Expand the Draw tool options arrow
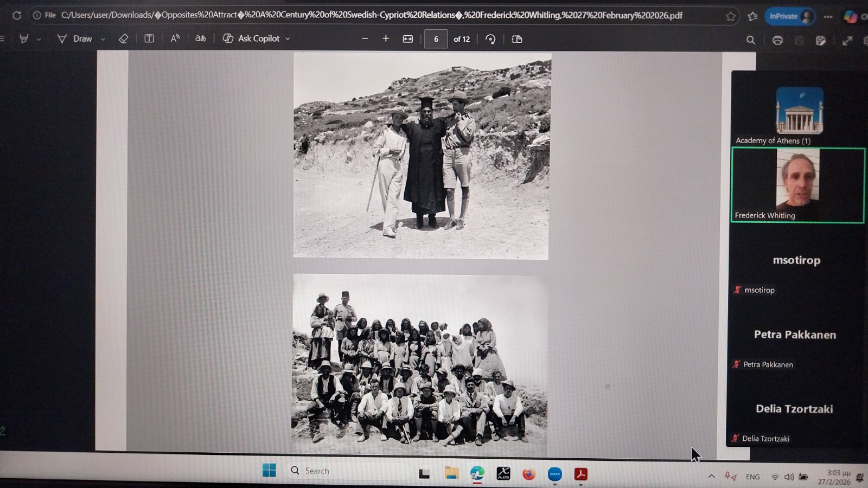 [103, 39]
